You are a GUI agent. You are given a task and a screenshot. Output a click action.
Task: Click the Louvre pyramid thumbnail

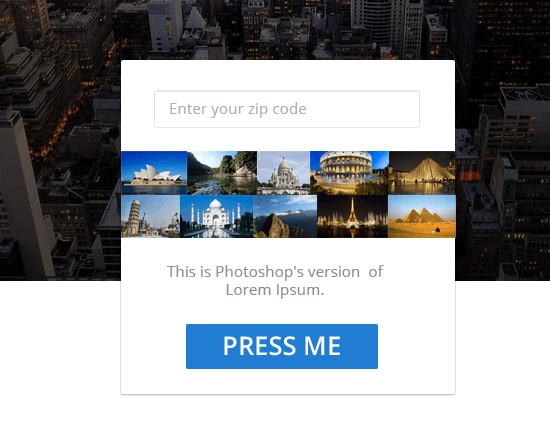(x=422, y=173)
